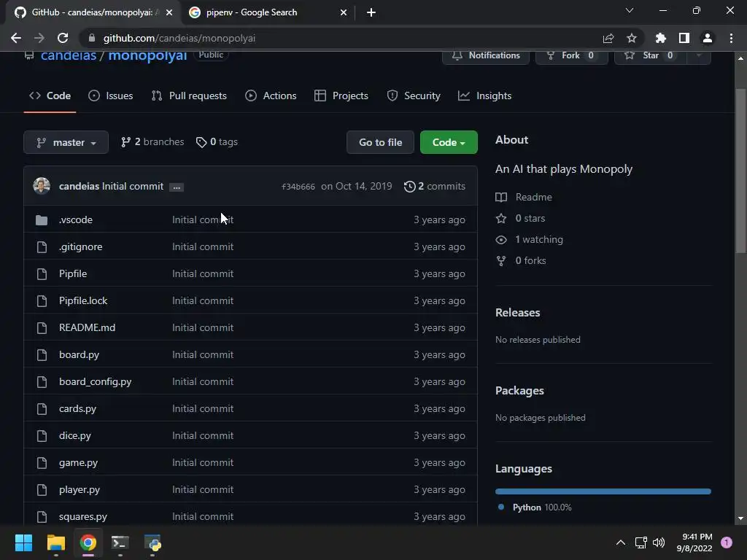Switch to the pipenv - Google Search tab
The image size is (747, 560).
tap(267, 13)
